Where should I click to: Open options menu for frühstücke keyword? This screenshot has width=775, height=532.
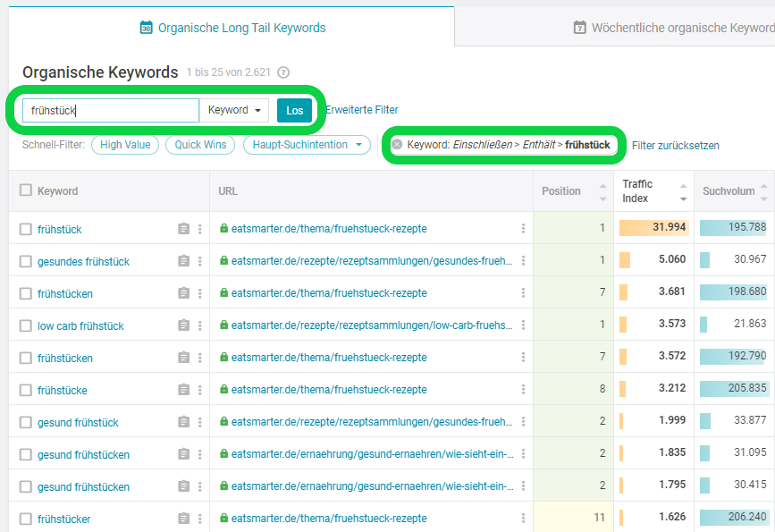pos(199,390)
